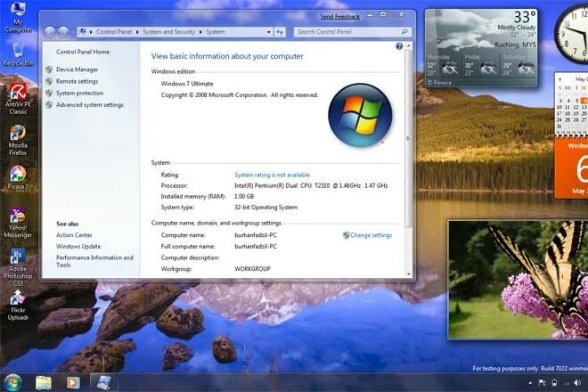Open Remote settings link
This screenshot has height=392, width=588.
[77, 81]
